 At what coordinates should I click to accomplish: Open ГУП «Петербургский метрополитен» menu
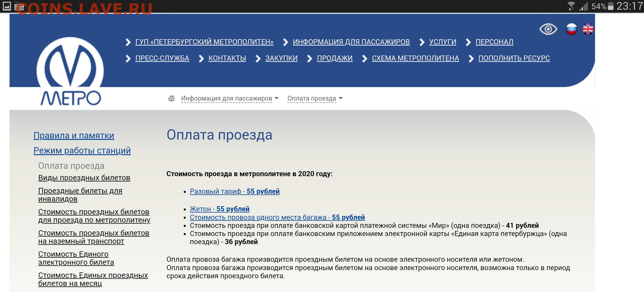click(204, 42)
